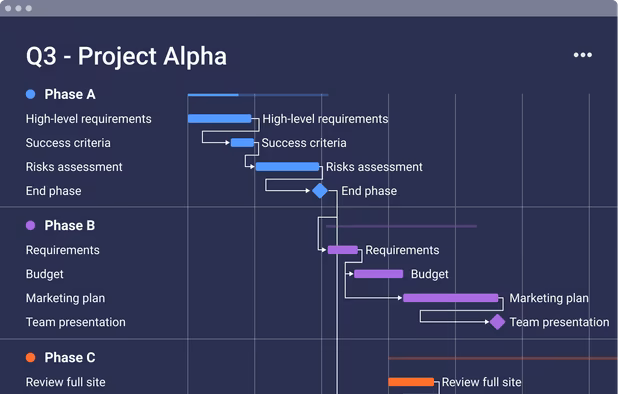The image size is (618, 394).
Task: Select High-level requirements in the task list
Action: pyautogui.click(x=89, y=119)
